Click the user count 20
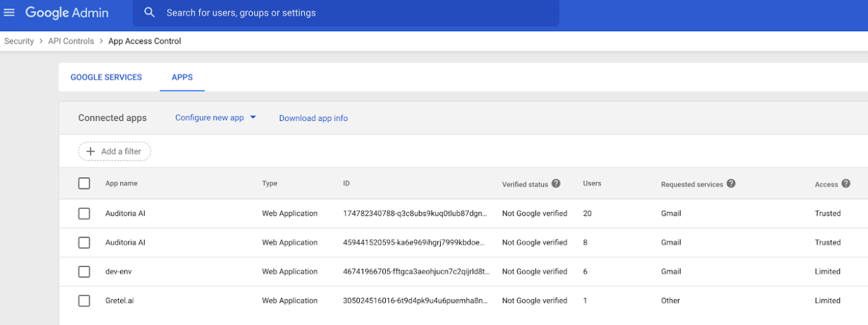 587,213
